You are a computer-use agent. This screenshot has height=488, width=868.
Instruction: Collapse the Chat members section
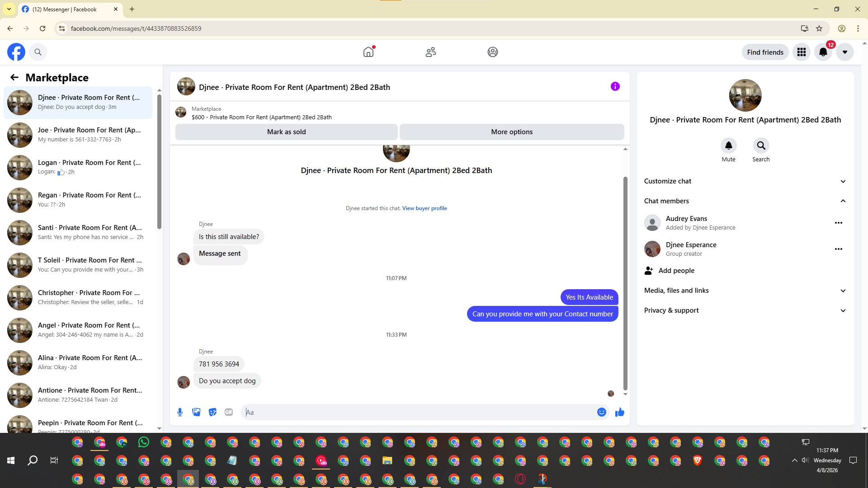(843, 201)
